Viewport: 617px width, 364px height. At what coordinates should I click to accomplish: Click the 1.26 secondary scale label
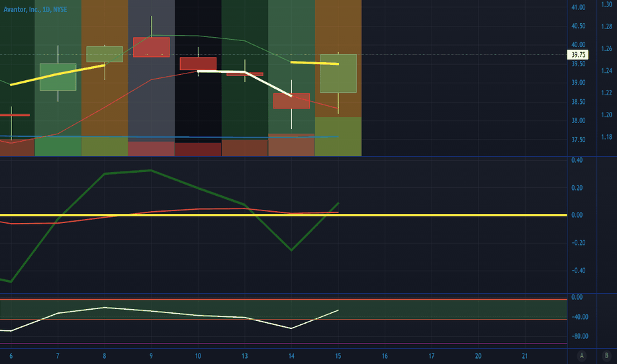[607, 49]
